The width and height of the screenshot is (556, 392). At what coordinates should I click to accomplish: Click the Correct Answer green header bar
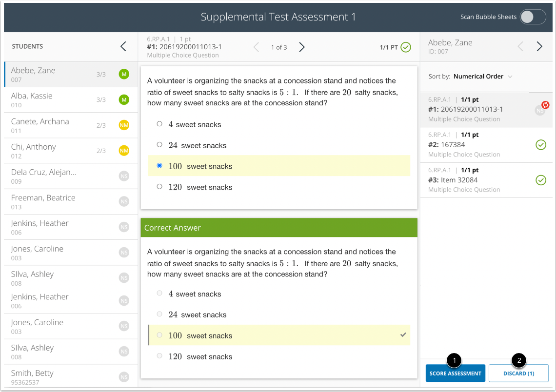[x=278, y=228]
